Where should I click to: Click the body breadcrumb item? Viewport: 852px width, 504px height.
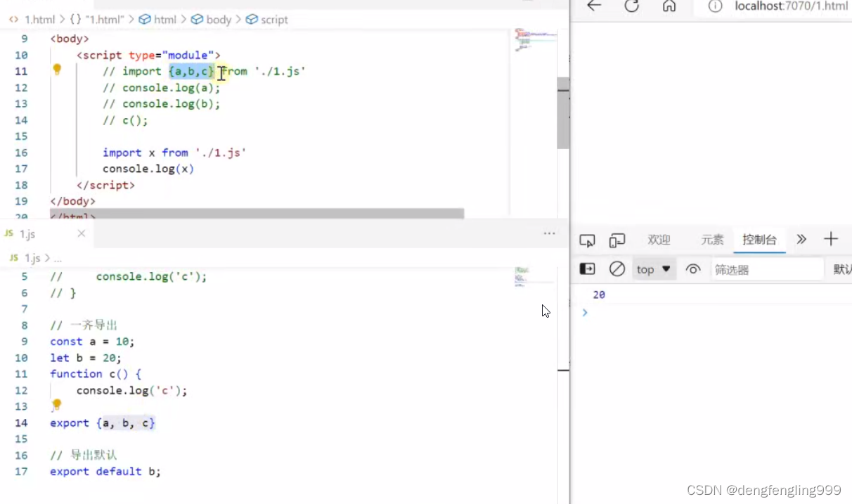click(x=212, y=19)
